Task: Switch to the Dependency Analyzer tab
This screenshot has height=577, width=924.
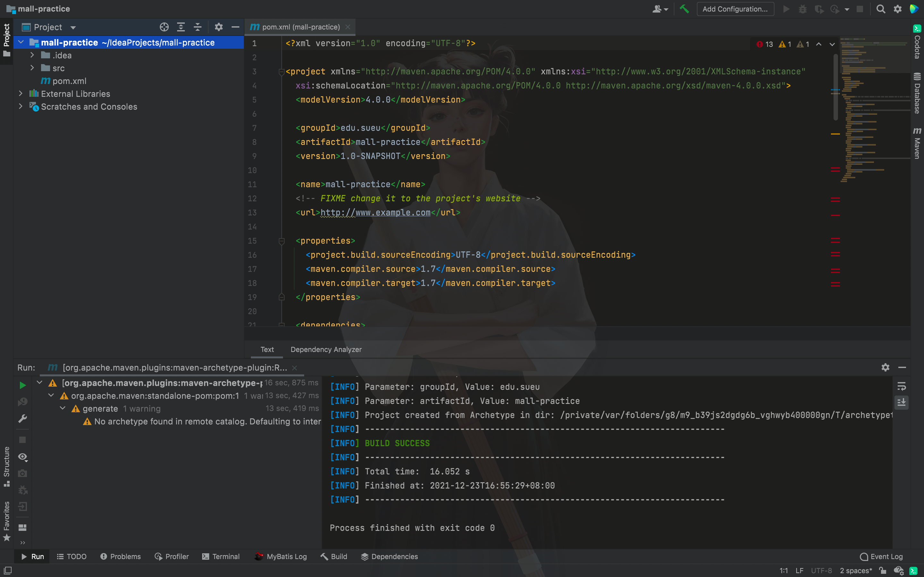Action: [326, 349]
